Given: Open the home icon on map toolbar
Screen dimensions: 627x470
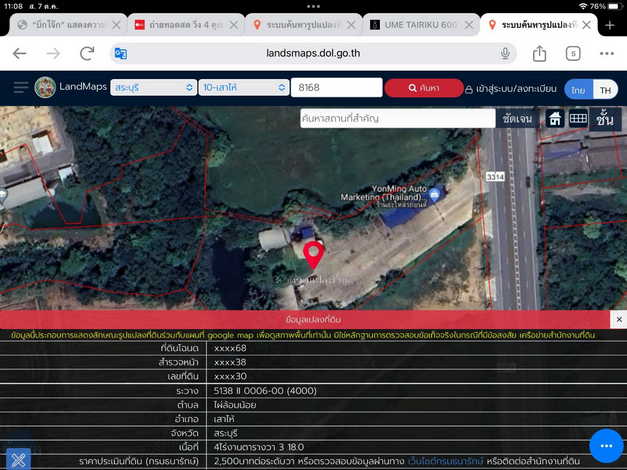Looking at the screenshot, I should [555, 118].
